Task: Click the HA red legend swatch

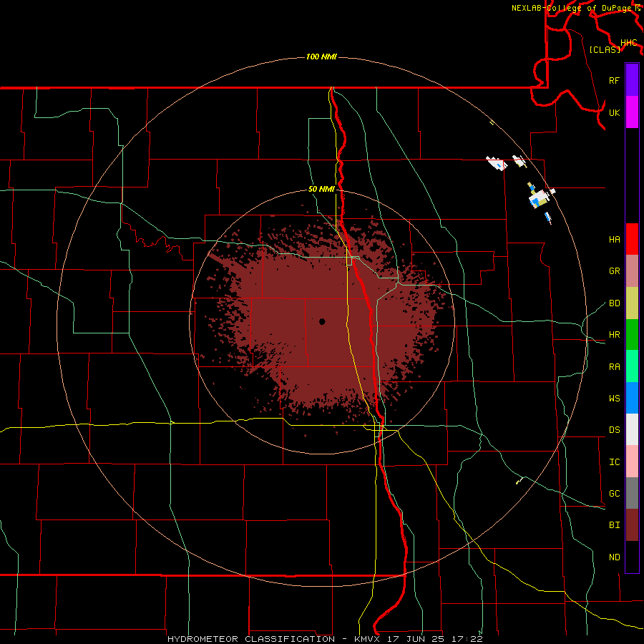Action: coord(632,239)
